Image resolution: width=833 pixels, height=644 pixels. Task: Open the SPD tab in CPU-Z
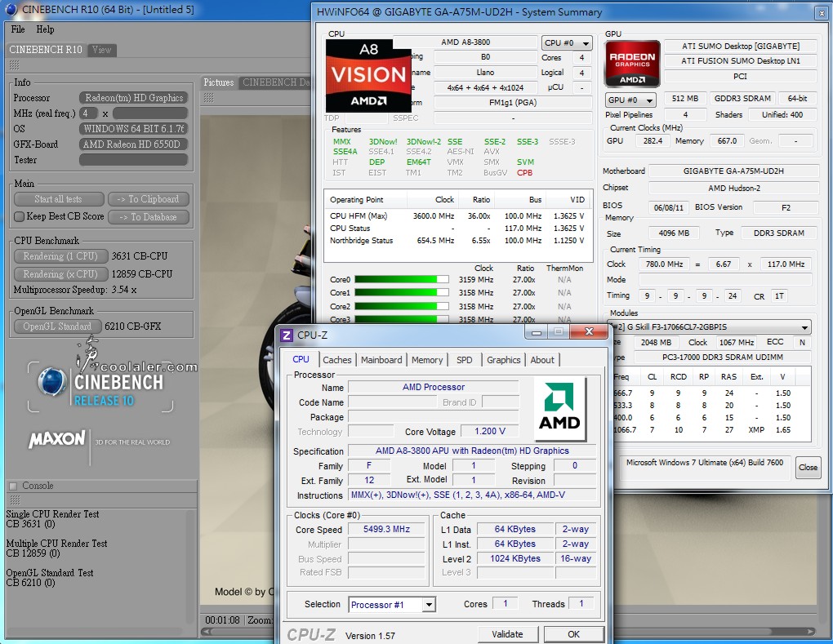tap(465, 360)
